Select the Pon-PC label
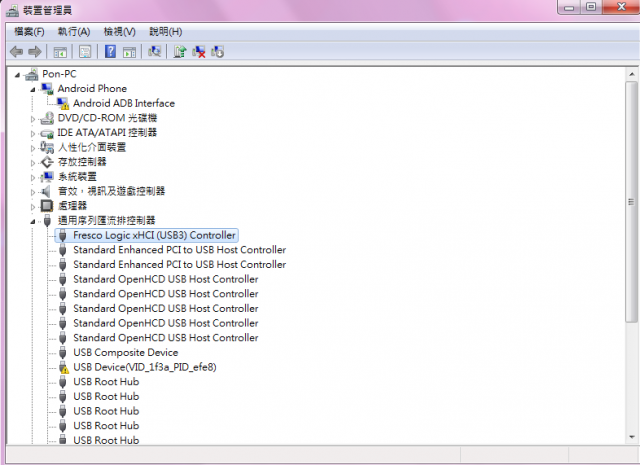Viewport: 640px width, 465px height. tap(59, 74)
